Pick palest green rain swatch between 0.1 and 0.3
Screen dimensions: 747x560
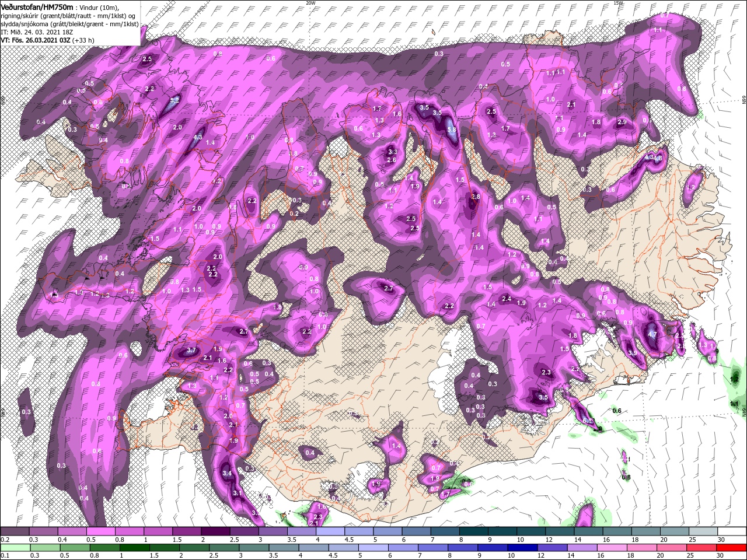[x=15, y=547]
